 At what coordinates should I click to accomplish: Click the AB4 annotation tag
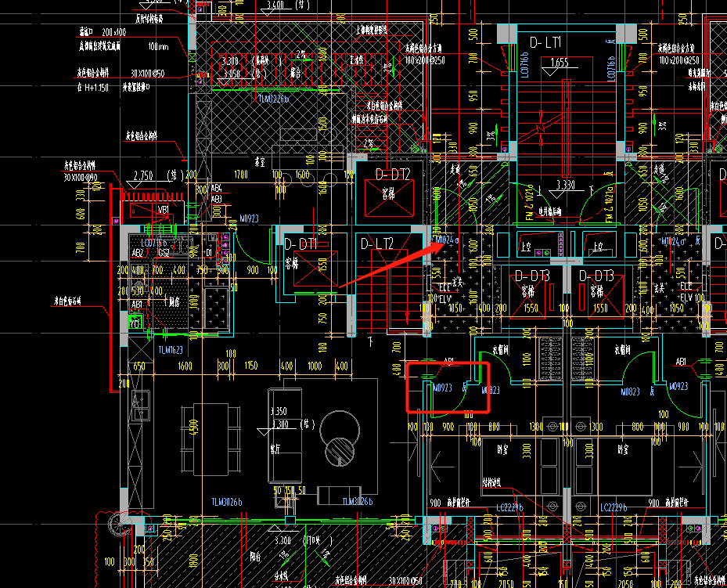click(x=217, y=188)
